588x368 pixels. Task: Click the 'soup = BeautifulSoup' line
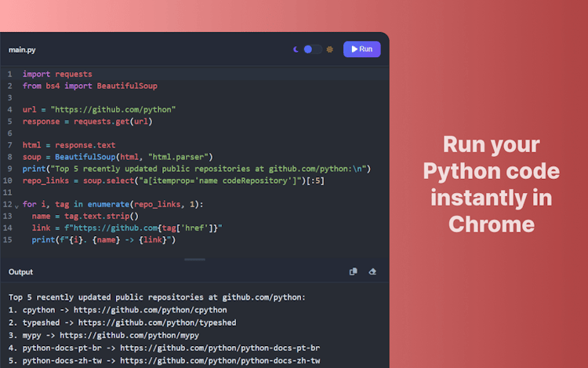118,157
